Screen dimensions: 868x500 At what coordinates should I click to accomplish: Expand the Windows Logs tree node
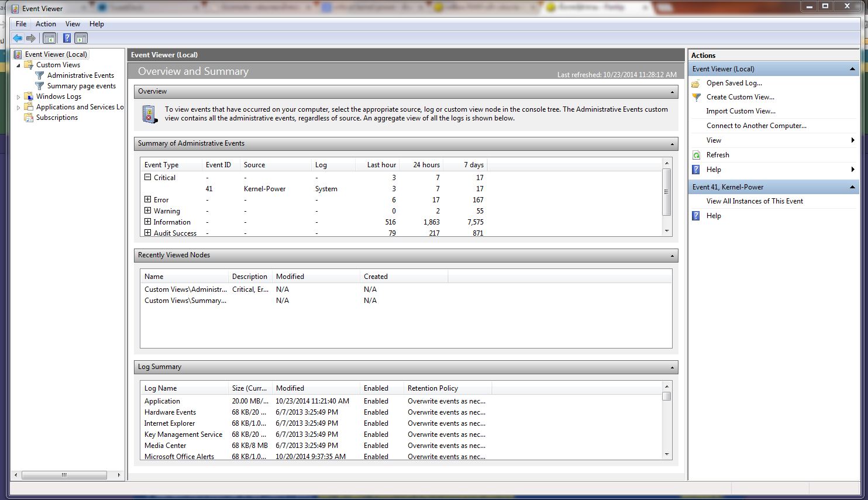tap(18, 97)
